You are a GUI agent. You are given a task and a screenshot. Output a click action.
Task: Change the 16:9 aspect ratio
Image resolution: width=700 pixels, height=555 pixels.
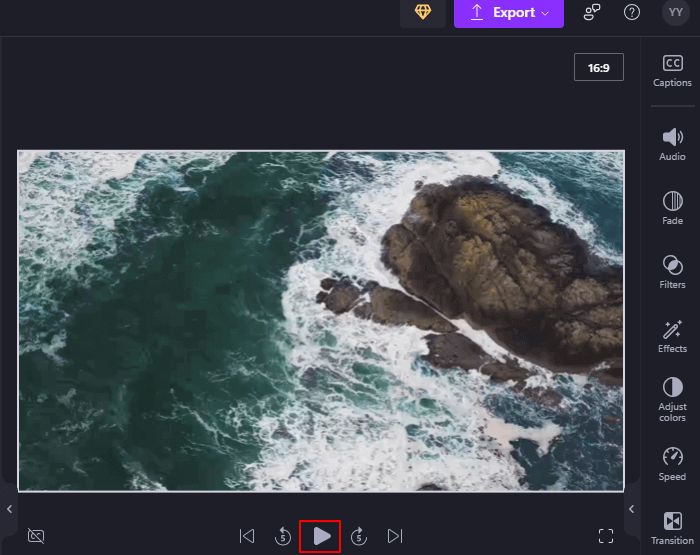coord(598,68)
